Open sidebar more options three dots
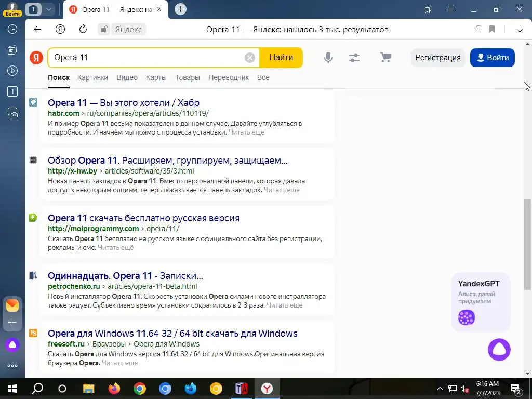Screen dimensions: 532x399 pyautogui.click(x=12, y=366)
